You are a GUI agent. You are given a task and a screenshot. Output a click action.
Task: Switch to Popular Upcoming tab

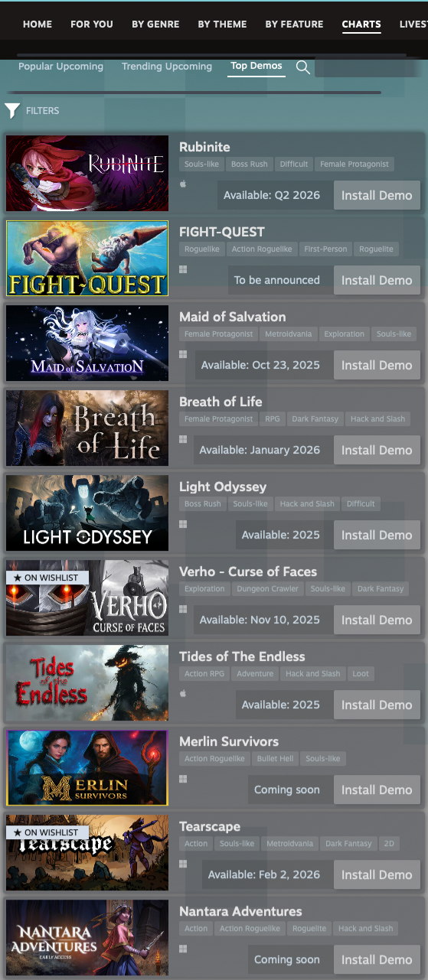tap(60, 67)
